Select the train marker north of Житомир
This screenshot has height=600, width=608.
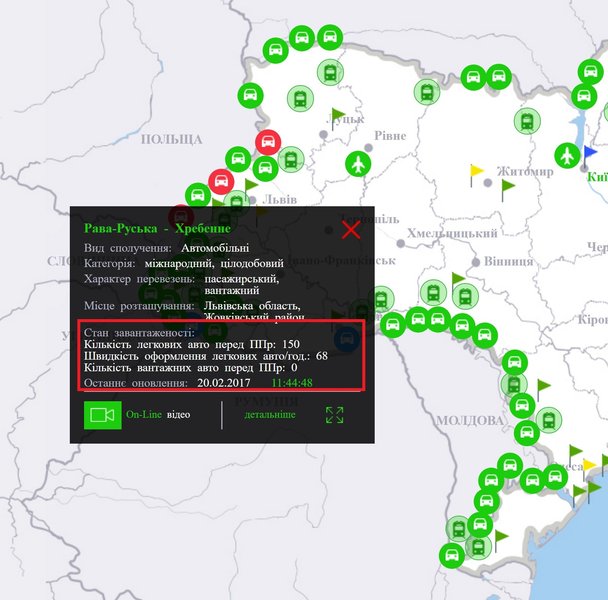tap(526, 121)
